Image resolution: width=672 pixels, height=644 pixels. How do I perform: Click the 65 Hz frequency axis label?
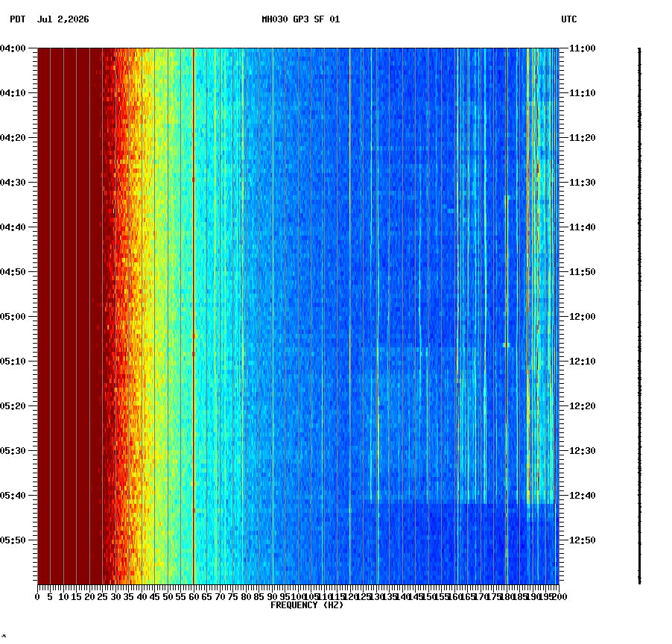pyautogui.click(x=206, y=597)
